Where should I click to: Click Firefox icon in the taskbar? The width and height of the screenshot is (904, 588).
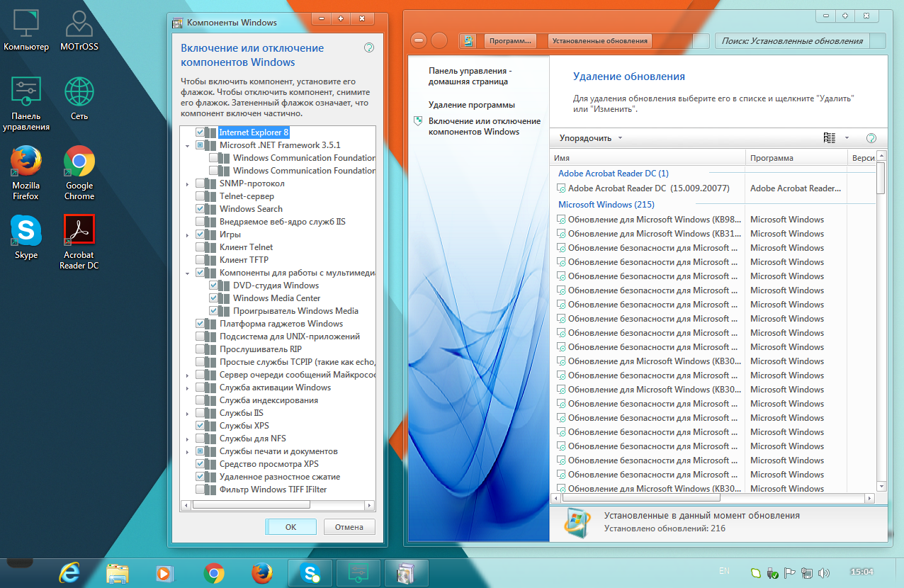[x=262, y=572]
